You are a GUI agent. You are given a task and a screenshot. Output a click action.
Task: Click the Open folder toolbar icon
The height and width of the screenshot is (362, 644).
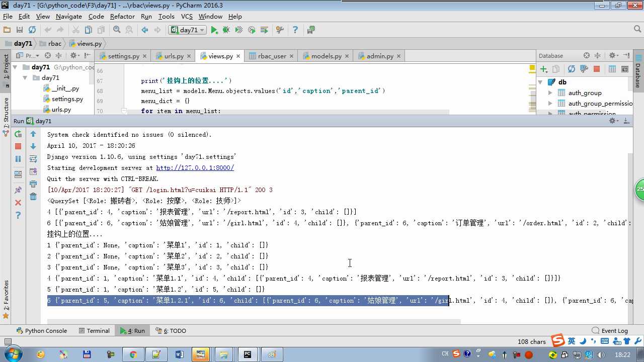[x=7, y=30]
